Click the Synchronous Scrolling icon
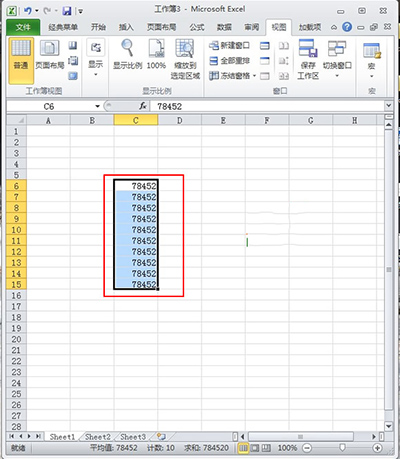400x459 pixels. pyautogui.click(x=284, y=61)
